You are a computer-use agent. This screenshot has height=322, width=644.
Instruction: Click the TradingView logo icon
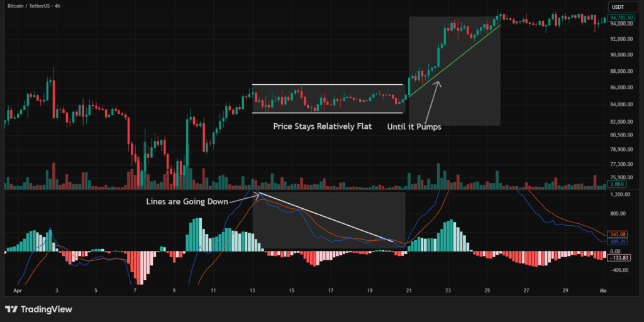pos(11,309)
